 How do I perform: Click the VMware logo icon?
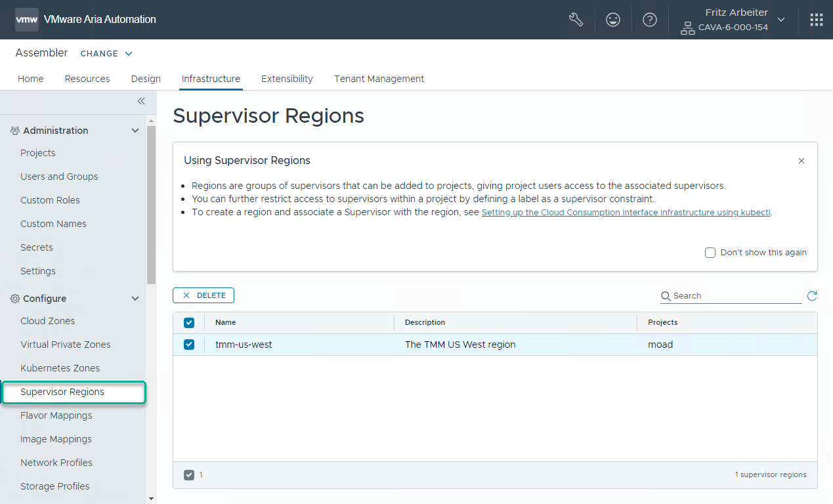click(x=27, y=20)
